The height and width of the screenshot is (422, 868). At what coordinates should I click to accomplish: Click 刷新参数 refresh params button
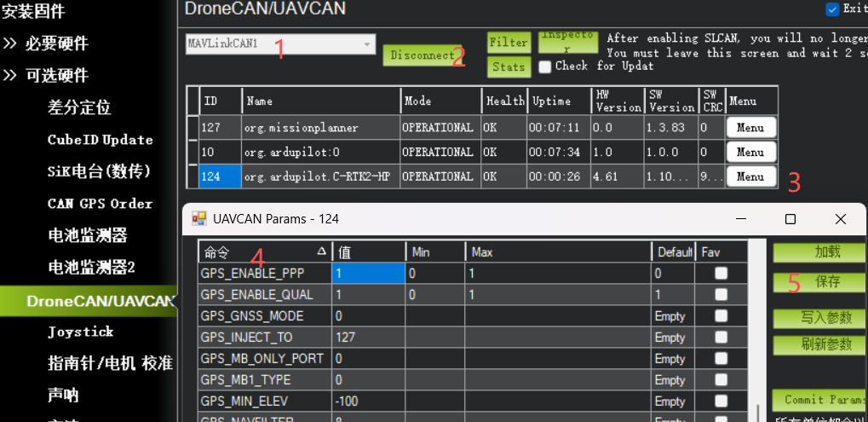pyautogui.click(x=819, y=344)
